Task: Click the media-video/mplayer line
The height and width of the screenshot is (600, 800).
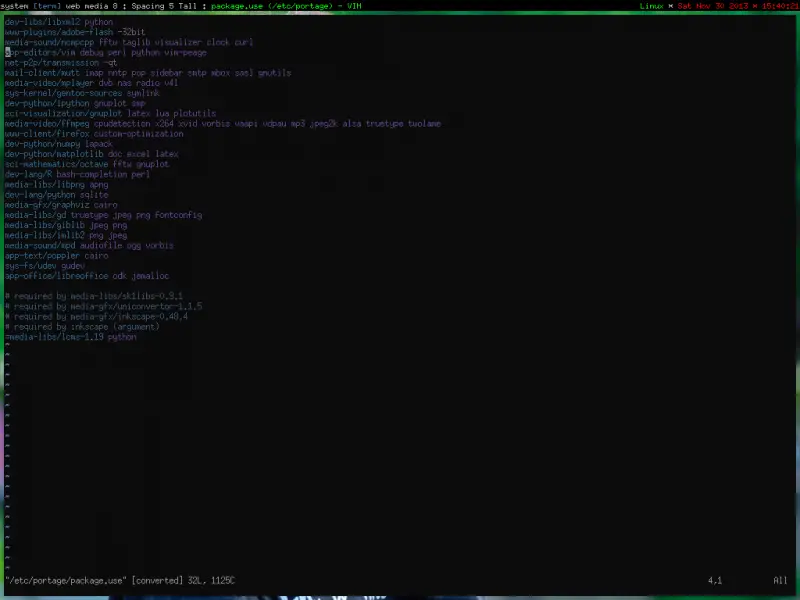Action: pos(91,83)
